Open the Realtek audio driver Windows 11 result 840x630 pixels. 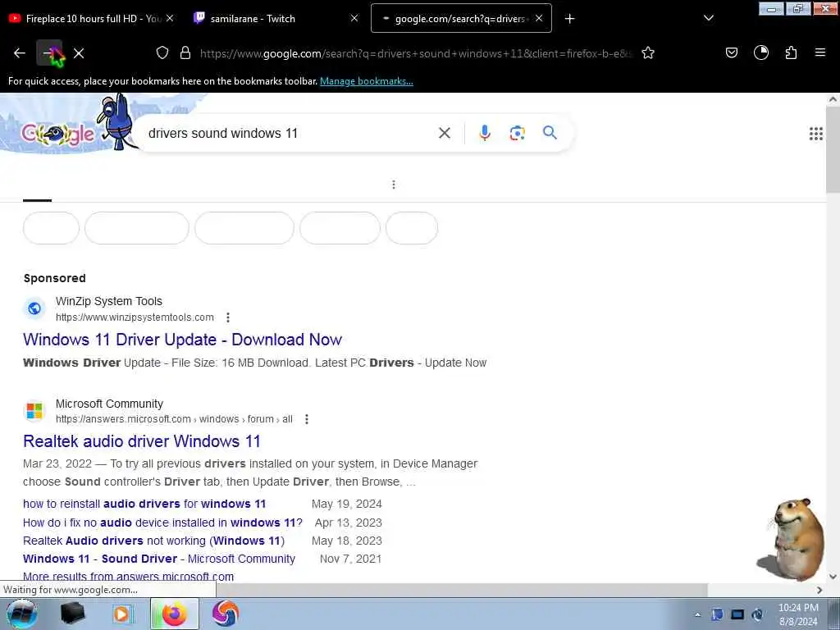(x=142, y=441)
